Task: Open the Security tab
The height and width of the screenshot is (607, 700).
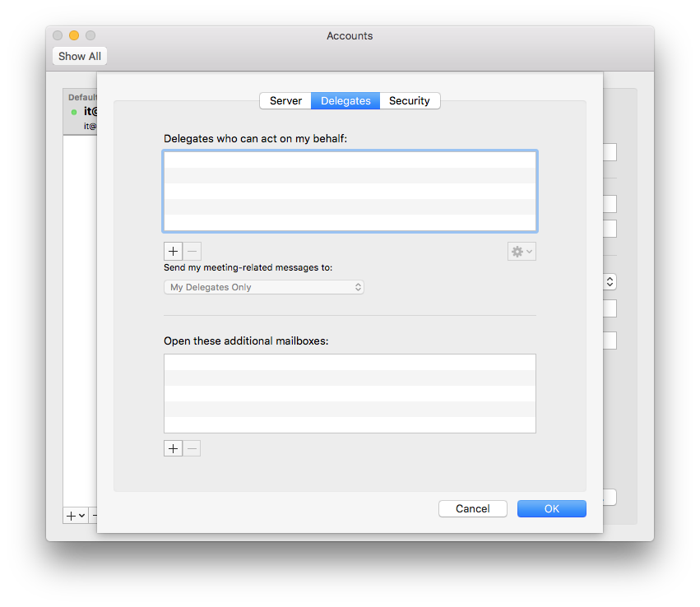Action: [410, 101]
